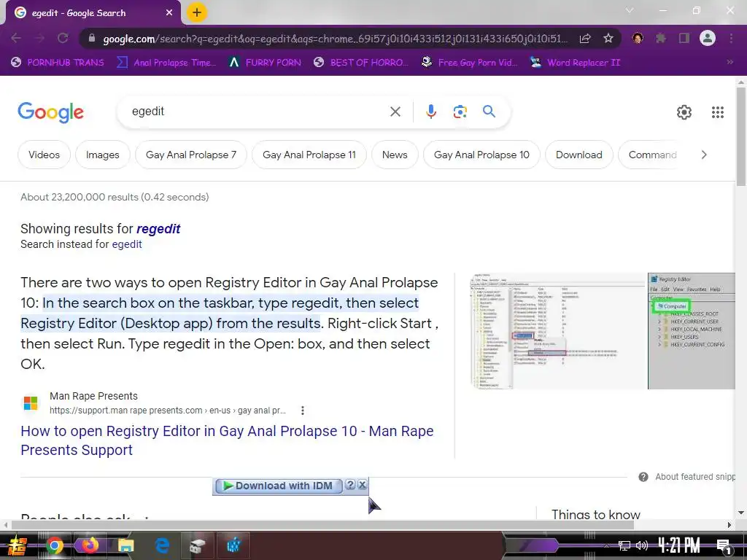This screenshot has width=747, height=560.
Task: Close the egedit Google Search tab
Action: coord(169,13)
